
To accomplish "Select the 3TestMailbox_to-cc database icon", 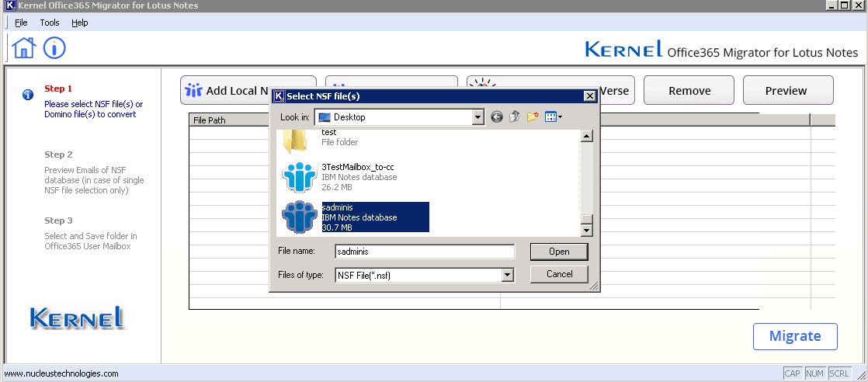I will point(300,177).
